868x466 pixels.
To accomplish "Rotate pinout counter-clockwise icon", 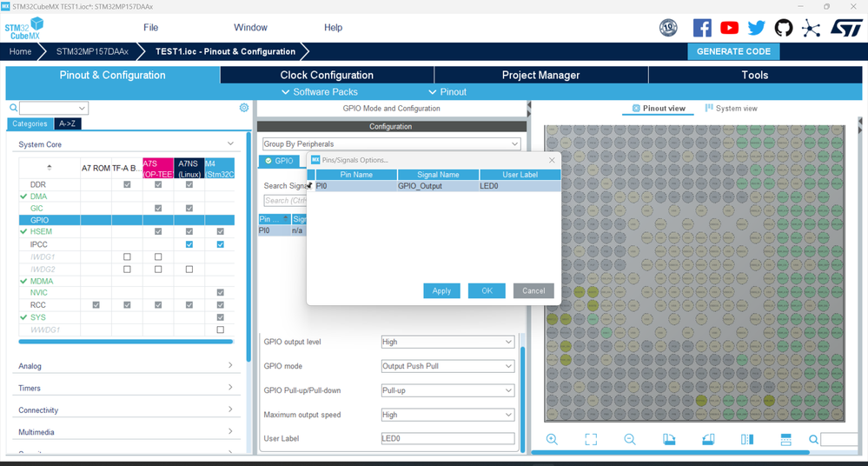I will [x=708, y=439].
